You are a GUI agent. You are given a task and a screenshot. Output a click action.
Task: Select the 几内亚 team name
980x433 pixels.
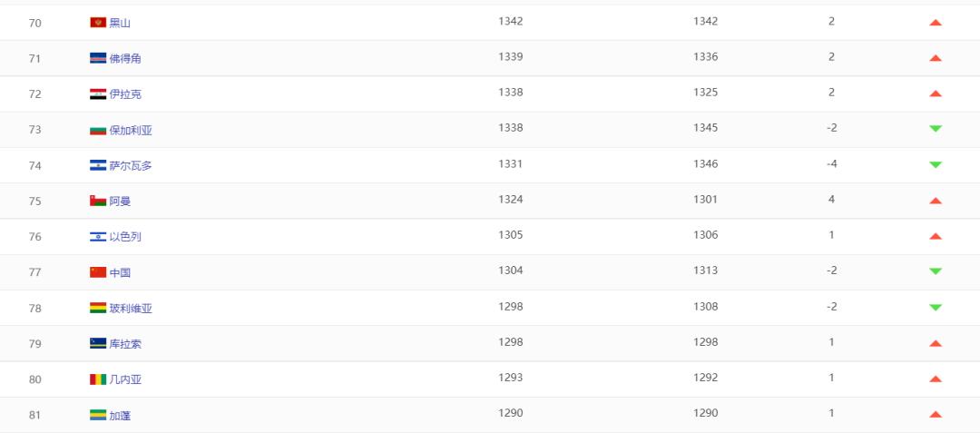tap(125, 379)
